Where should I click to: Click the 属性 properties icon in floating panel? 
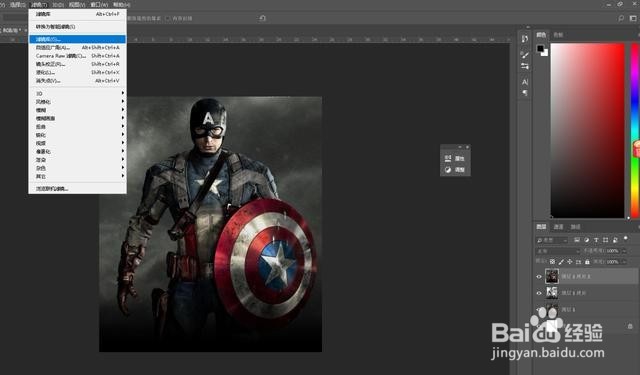448,158
